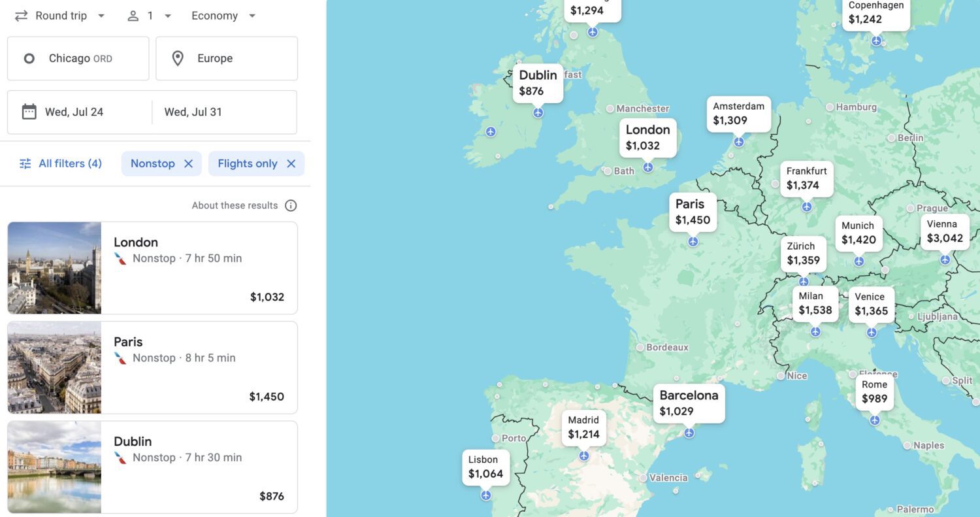Select the Paris airplane marker on the map
The width and height of the screenshot is (980, 517).
693,241
